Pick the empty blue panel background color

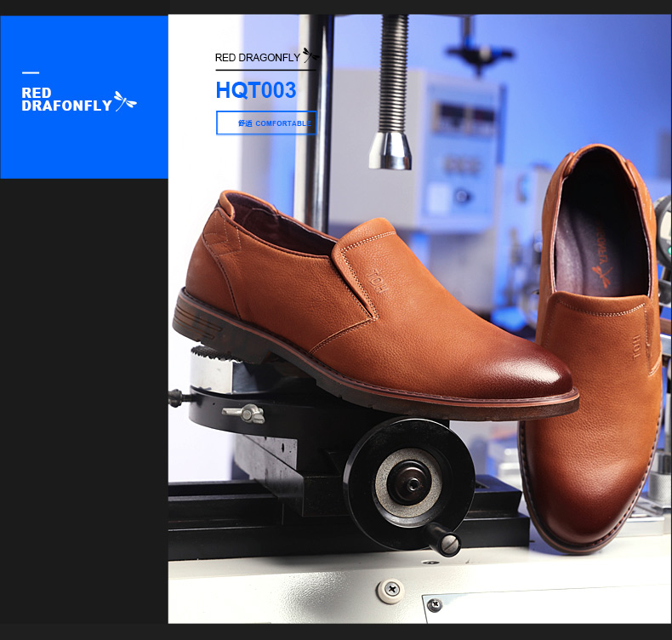[x=85, y=145]
